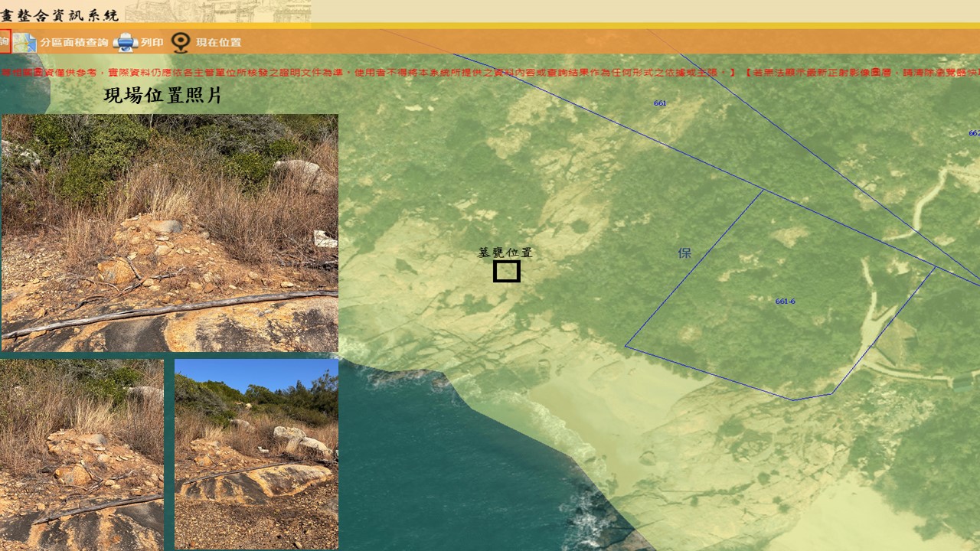Click the 保 zoning label on map
The image size is (980, 551).
(684, 253)
